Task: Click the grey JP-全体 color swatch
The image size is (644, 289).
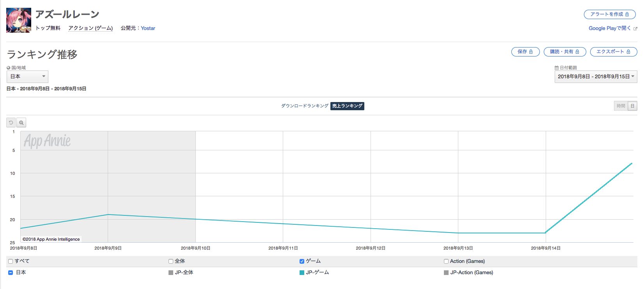Action: (x=170, y=273)
